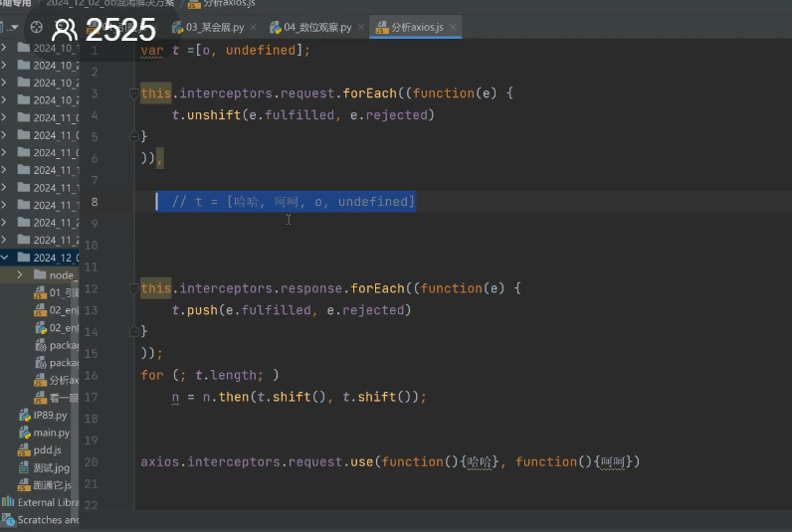Close the 03_某会展.py tab
The height and width of the screenshot is (532, 792).
(253, 27)
